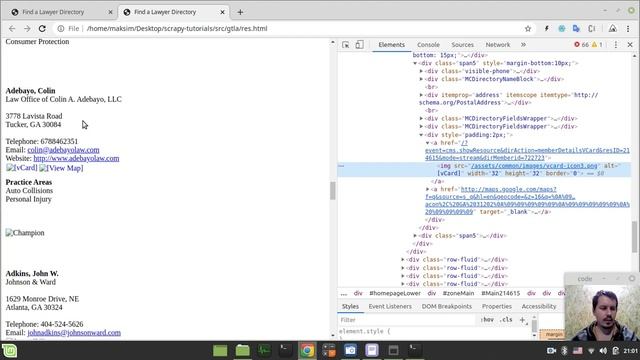Open Chrome from the taskbar
The image size is (640, 360).
307,351
